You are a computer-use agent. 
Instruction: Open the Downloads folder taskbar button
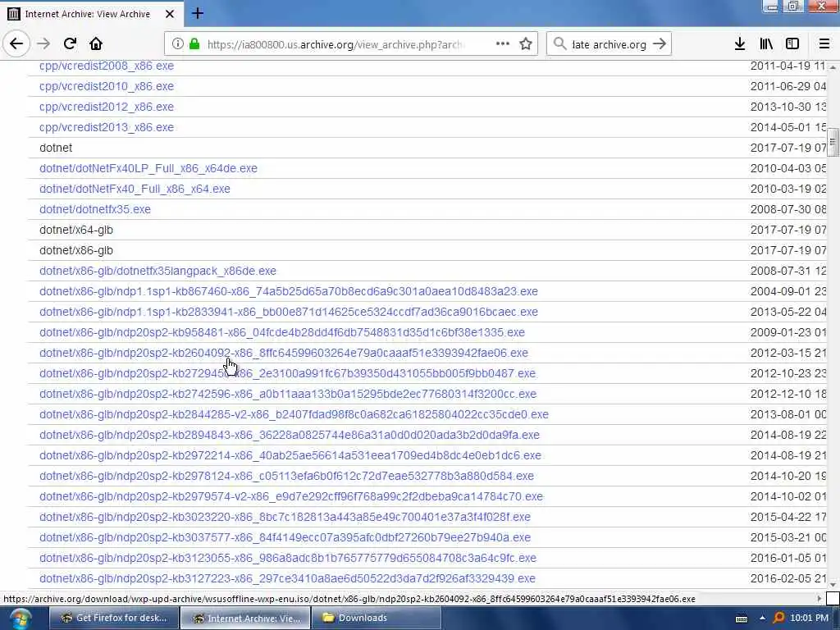pyautogui.click(x=377, y=619)
